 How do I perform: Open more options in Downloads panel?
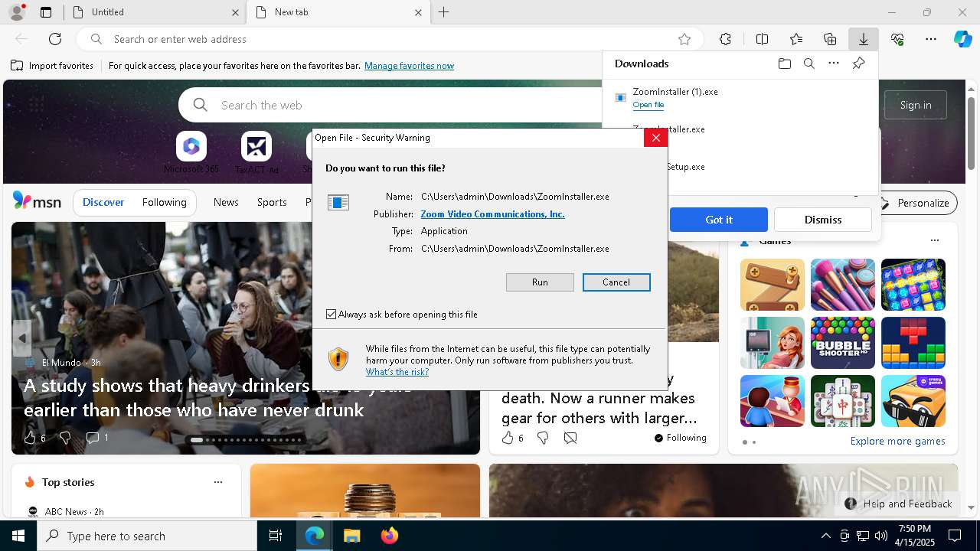click(834, 64)
